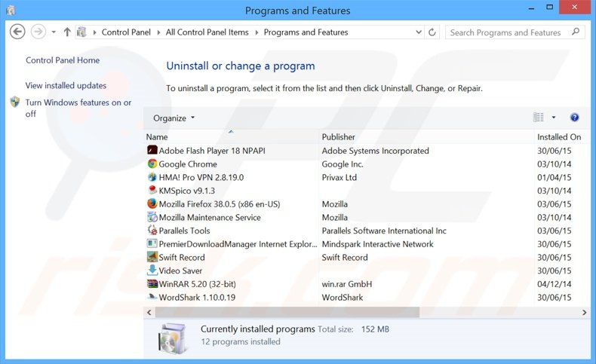
Task: Click the Back navigation arrow
Action: [x=17, y=32]
